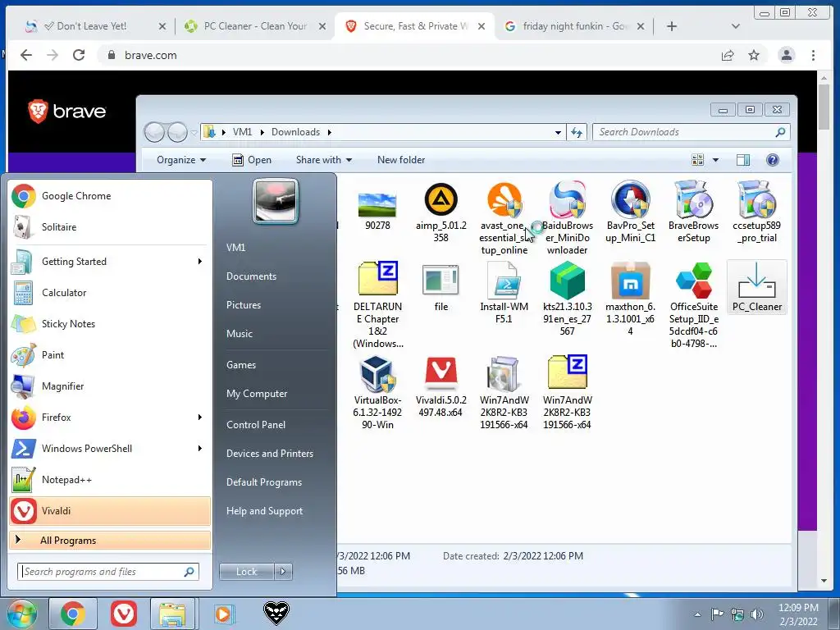Screen dimensions: 840x630
Task: Open Solitaire from the Start menu
Action: (110, 227)
